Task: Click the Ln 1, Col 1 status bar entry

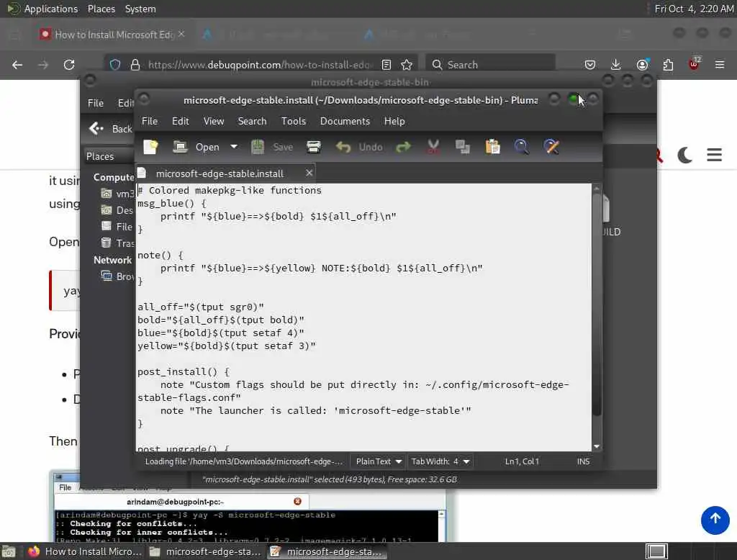Action: pyautogui.click(x=522, y=461)
